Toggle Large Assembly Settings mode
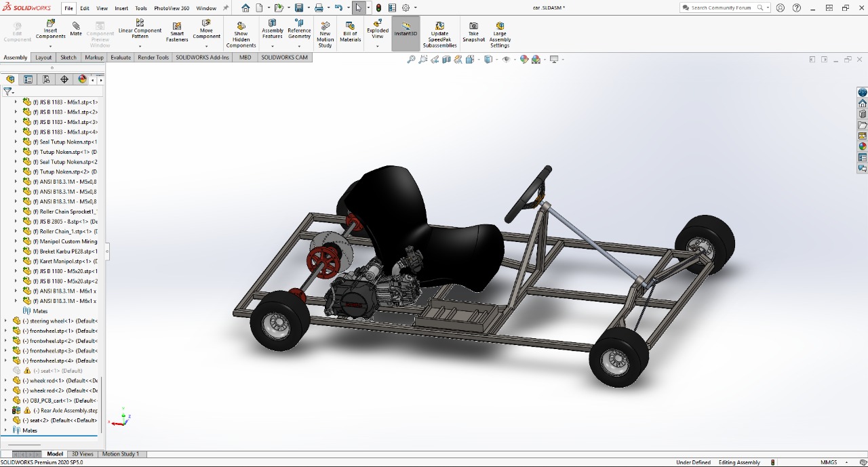 (x=500, y=29)
